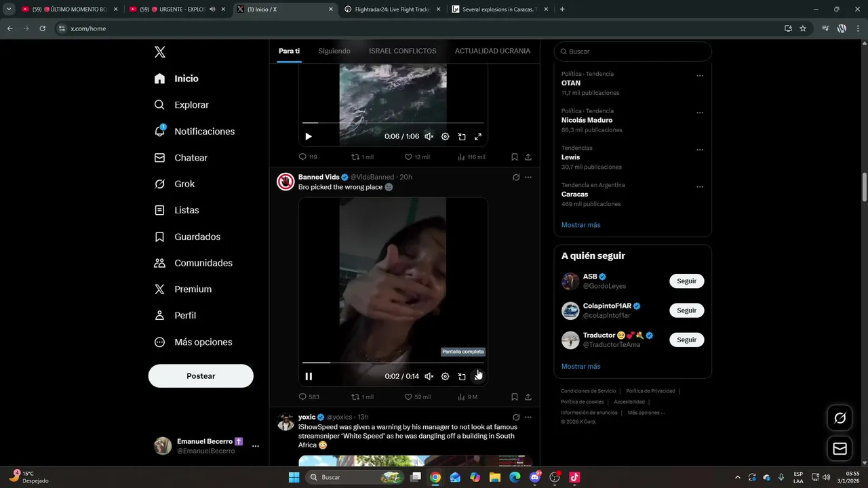
Task: Follow ASB @GordoLeyes
Action: point(686,281)
